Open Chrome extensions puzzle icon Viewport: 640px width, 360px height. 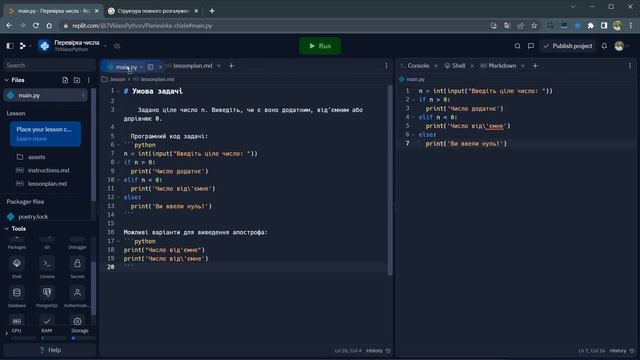pos(591,25)
